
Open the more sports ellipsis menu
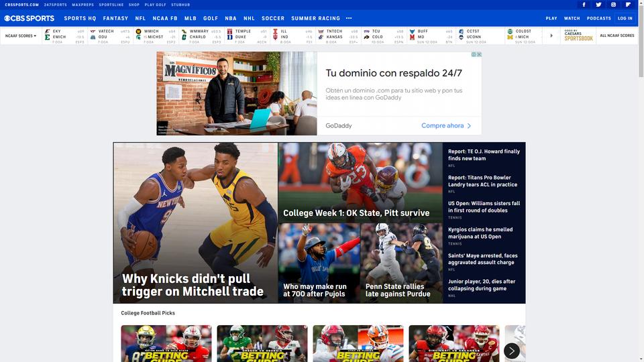click(349, 19)
